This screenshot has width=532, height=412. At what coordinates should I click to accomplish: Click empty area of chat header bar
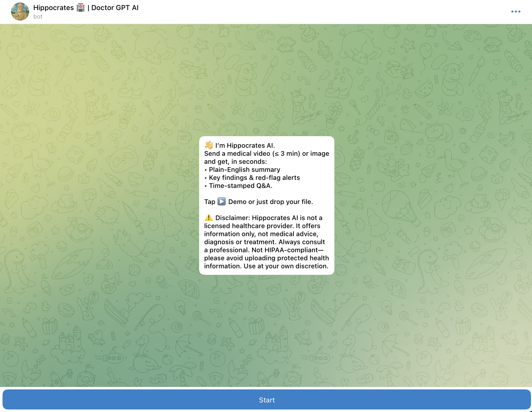pos(302,12)
